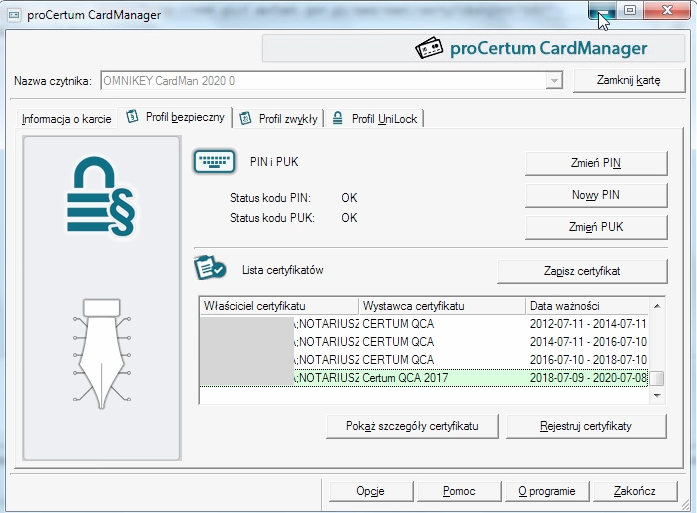The width and height of the screenshot is (697, 513).
Task: Open the Profil zwykły tab
Action: click(279, 119)
